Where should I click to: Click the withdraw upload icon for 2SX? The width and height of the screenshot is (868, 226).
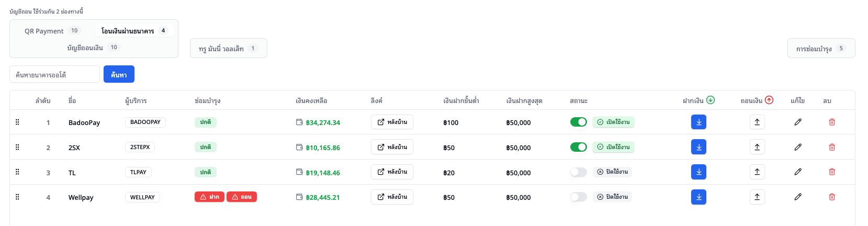[x=757, y=147]
